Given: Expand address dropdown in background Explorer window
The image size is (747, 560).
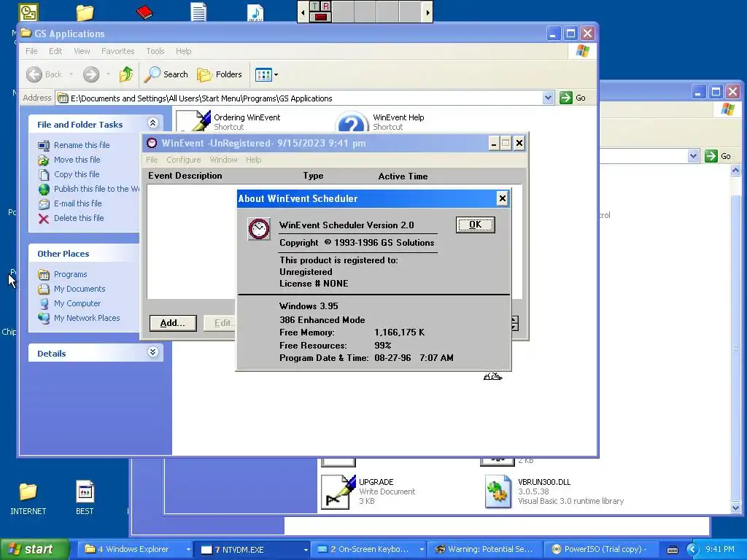Looking at the screenshot, I should pyautogui.click(x=693, y=156).
